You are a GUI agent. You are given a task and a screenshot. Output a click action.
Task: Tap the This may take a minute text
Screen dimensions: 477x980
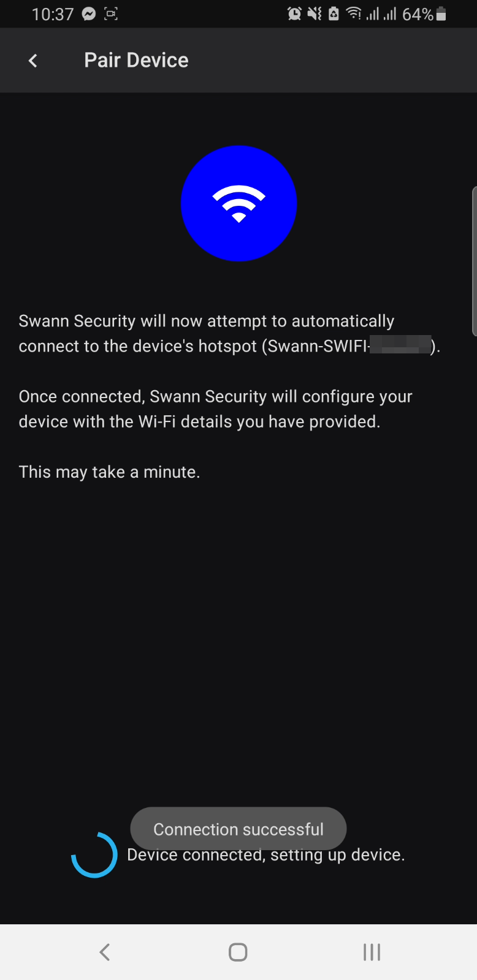click(x=109, y=472)
